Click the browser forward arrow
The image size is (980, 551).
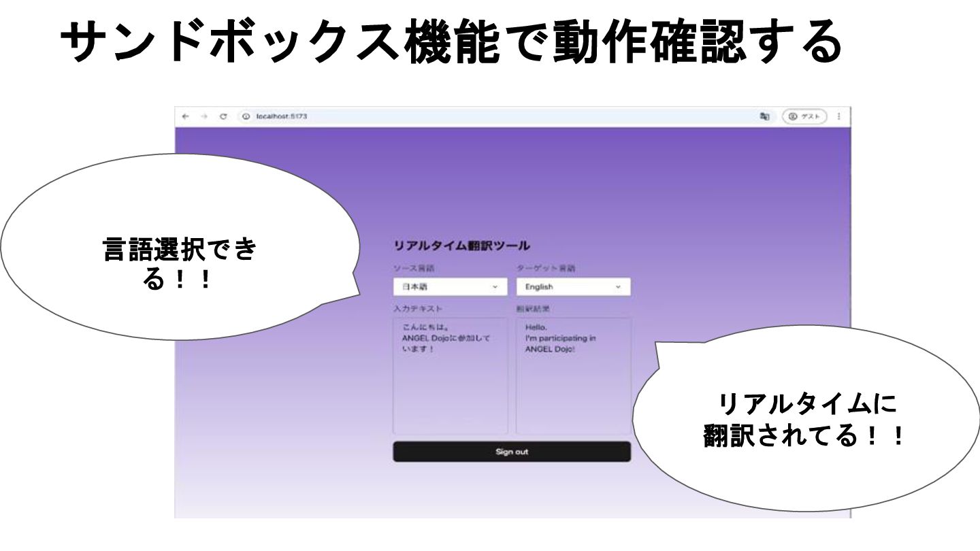click(x=203, y=116)
